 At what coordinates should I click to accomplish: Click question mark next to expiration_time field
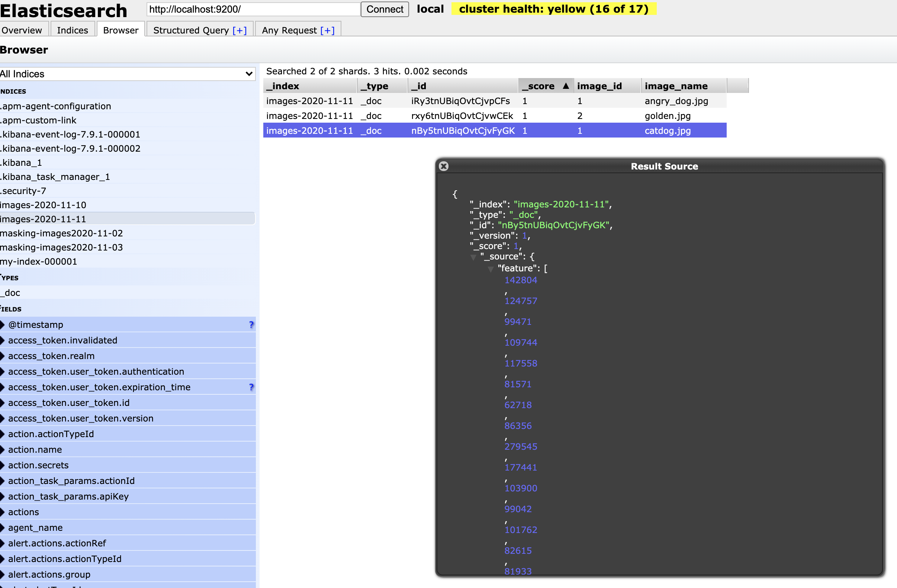click(251, 387)
